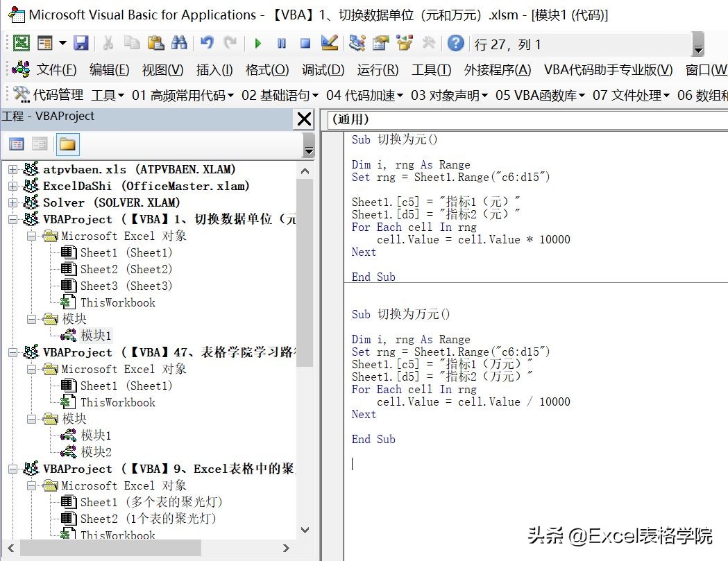This screenshot has width=728, height=561.
Task: Open the 格式(O) menu
Action: (267, 69)
